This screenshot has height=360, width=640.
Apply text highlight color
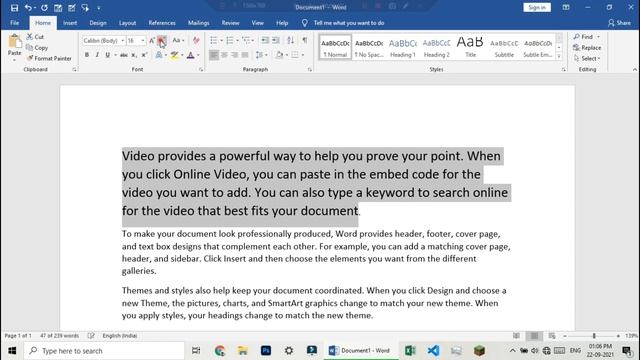click(175, 55)
